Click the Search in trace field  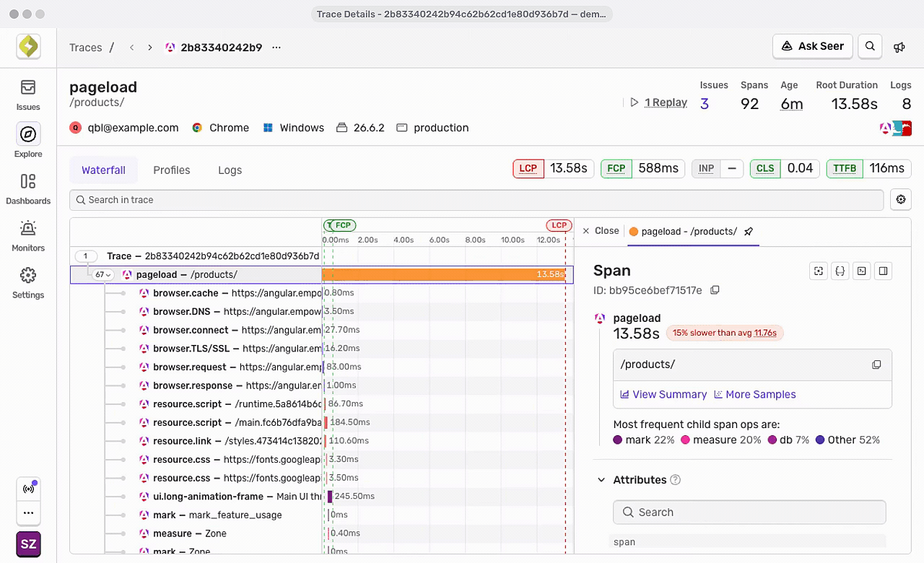[x=476, y=200]
